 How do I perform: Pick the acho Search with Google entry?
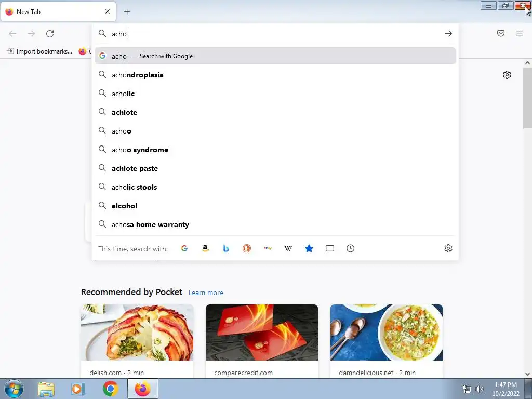pos(275,56)
